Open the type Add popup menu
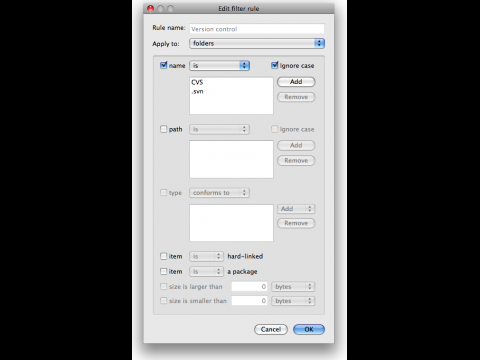Viewport: 480px width, 360px height. click(296, 209)
